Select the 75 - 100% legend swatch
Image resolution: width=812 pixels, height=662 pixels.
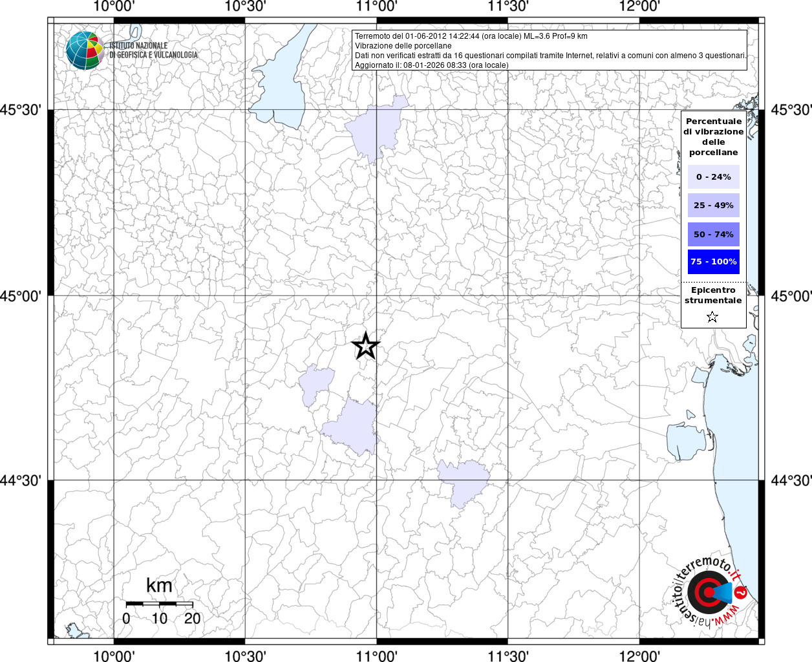tap(714, 262)
